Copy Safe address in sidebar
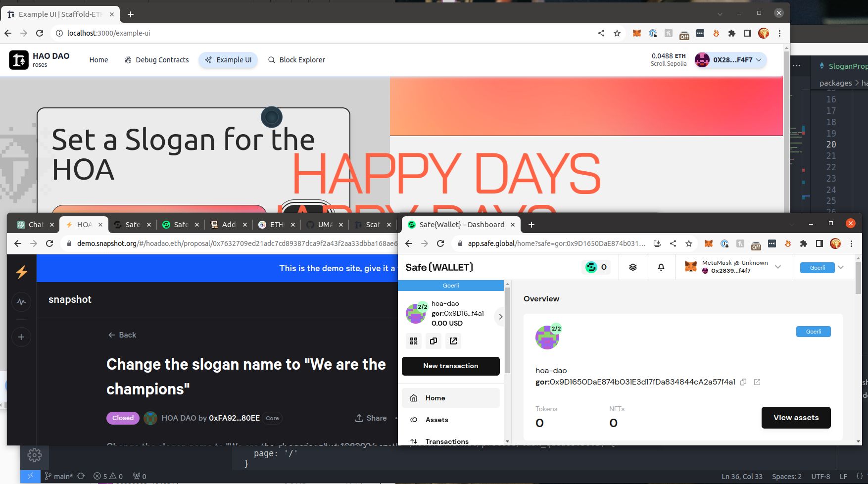 434,341
